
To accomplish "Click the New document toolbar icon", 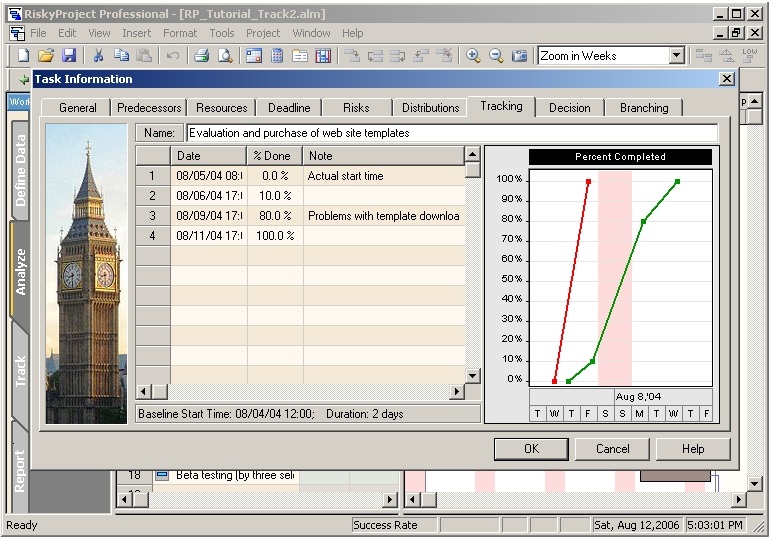I will (x=23, y=55).
